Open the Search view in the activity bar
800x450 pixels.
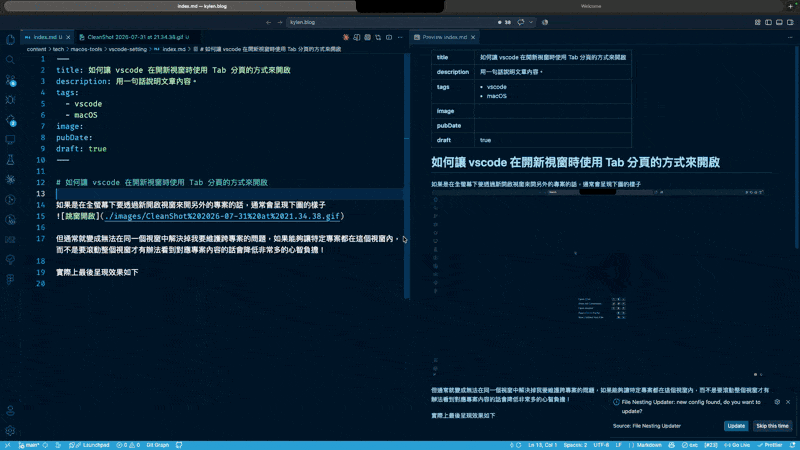coord(10,60)
